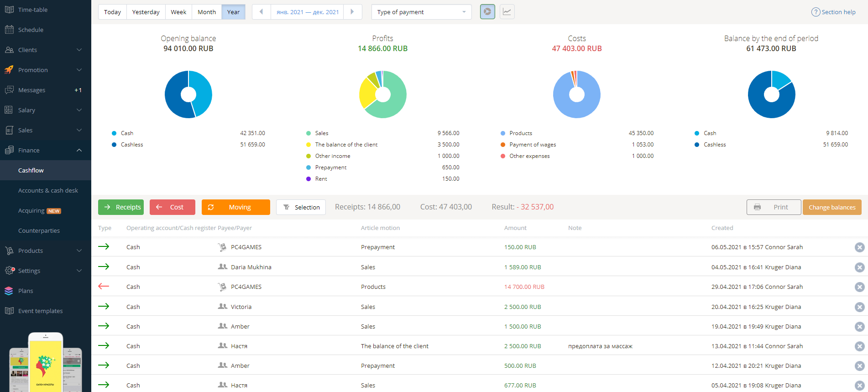Click the Costs donut chart
Screen dimensions: 868x392
tap(577, 94)
